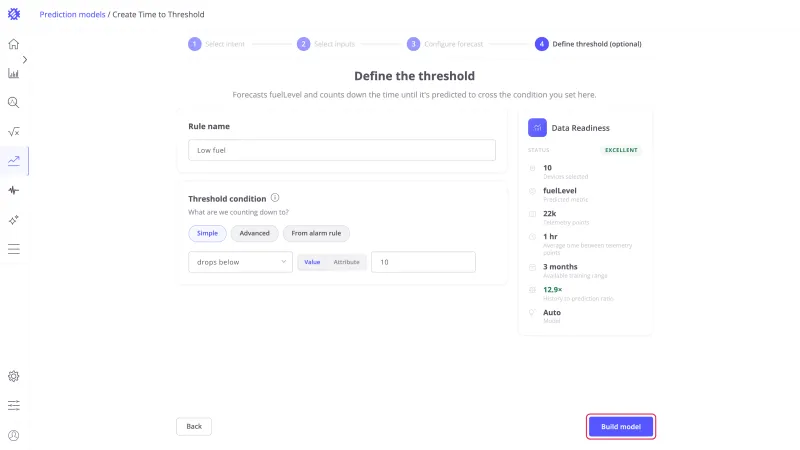Select step 4 Define threshold

tap(588, 44)
